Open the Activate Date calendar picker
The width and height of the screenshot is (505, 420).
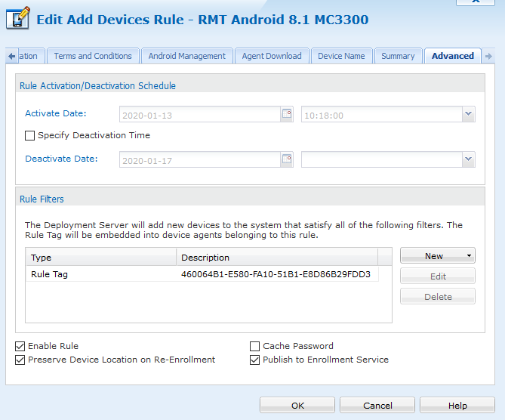[287, 115]
